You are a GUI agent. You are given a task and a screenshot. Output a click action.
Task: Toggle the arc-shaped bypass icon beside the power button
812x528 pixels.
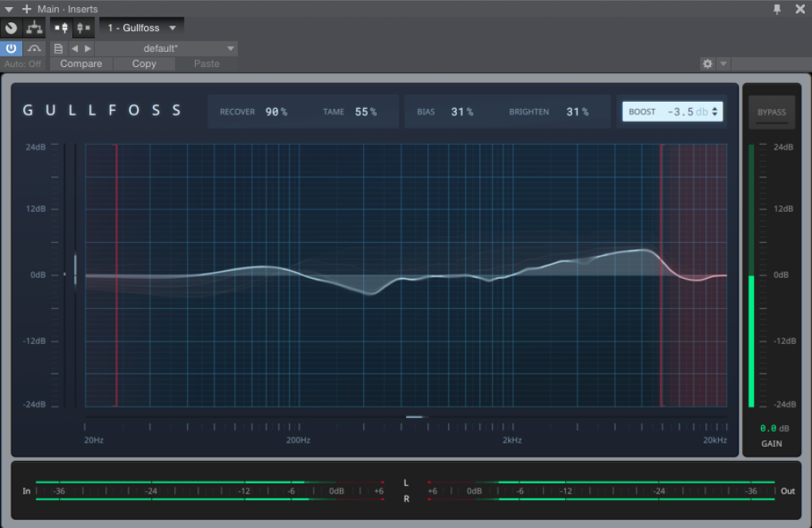tap(34, 49)
